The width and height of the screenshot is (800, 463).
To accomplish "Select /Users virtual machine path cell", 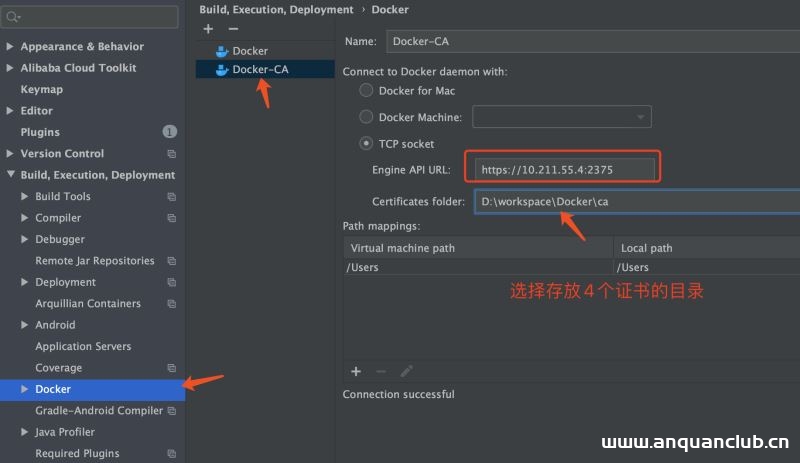I will coord(478,267).
